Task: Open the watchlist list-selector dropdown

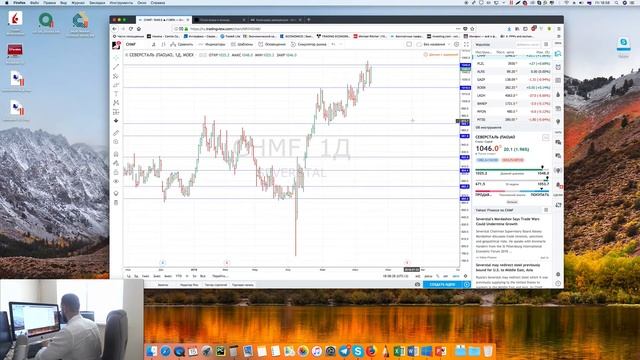Action: pos(483,44)
